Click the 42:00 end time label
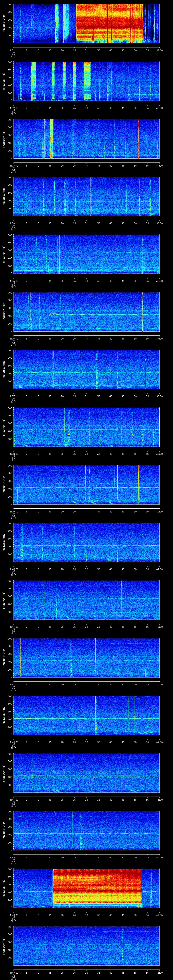 click(x=159, y=627)
